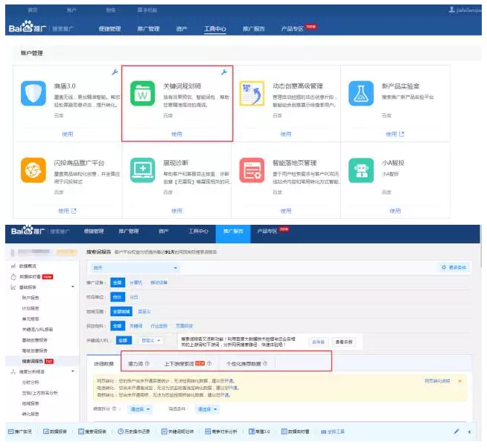The height and width of the screenshot is (448, 487).
Task: Open 商盾3.0 in the bottom toolbar
Action: [x=259, y=432]
